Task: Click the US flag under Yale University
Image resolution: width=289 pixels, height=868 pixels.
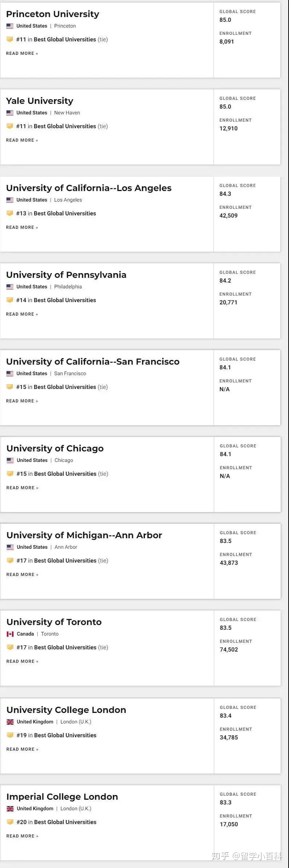Action: 10,113
